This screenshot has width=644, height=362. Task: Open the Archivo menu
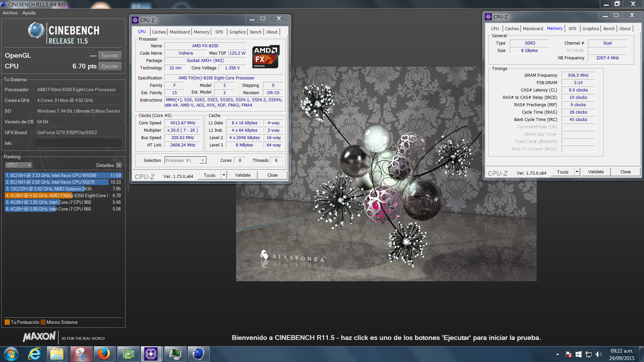point(10,13)
